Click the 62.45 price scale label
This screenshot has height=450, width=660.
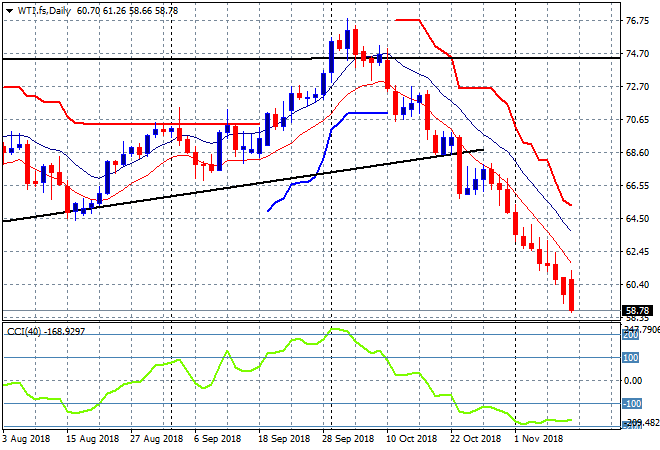637,252
